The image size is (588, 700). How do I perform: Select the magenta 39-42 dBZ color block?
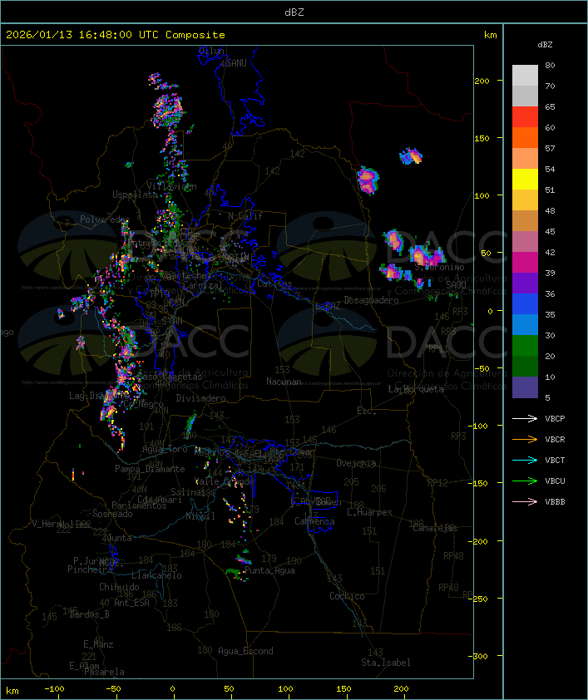[525, 263]
